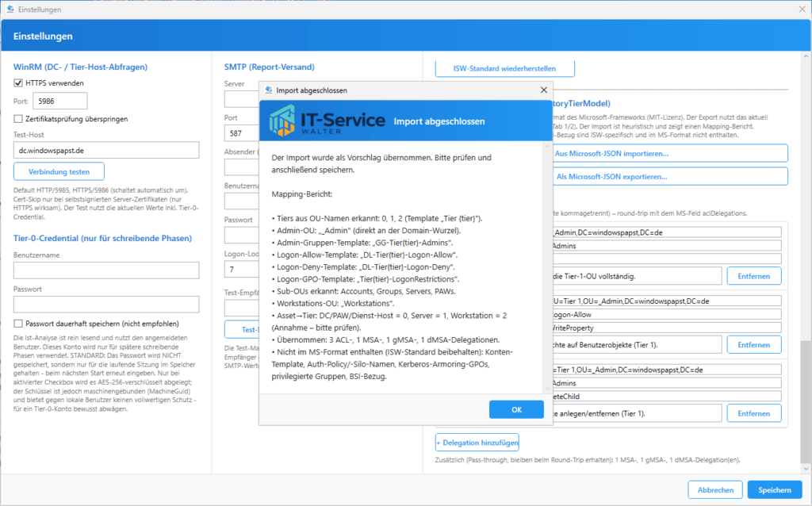The height and width of the screenshot is (506, 812).
Task: Click the Logon-Allow delegation field
Action: pos(666,314)
